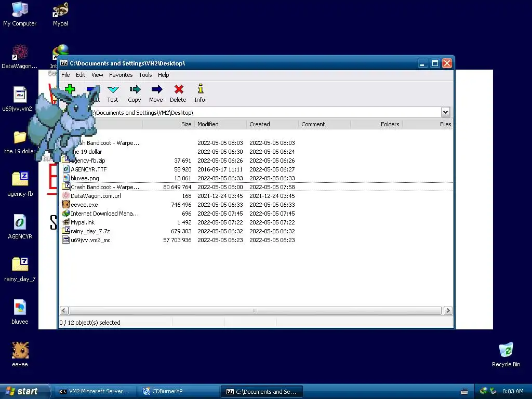Select the 80 MB Crash Bandicoot archive icon
The width and height of the screenshot is (532, 399).
[66, 187]
